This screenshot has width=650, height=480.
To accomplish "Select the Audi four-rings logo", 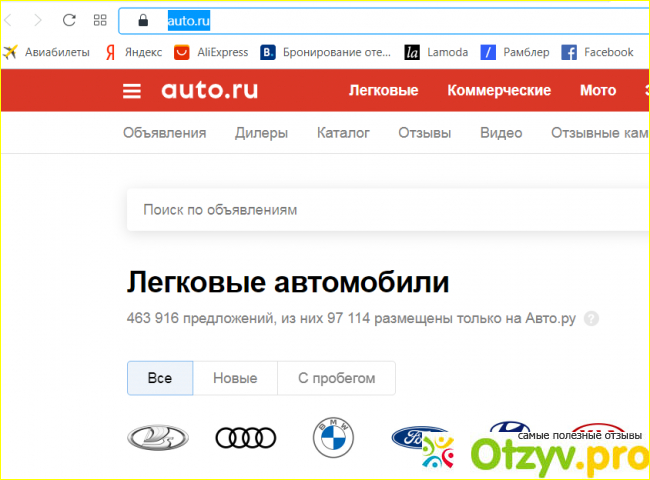I will [245, 437].
